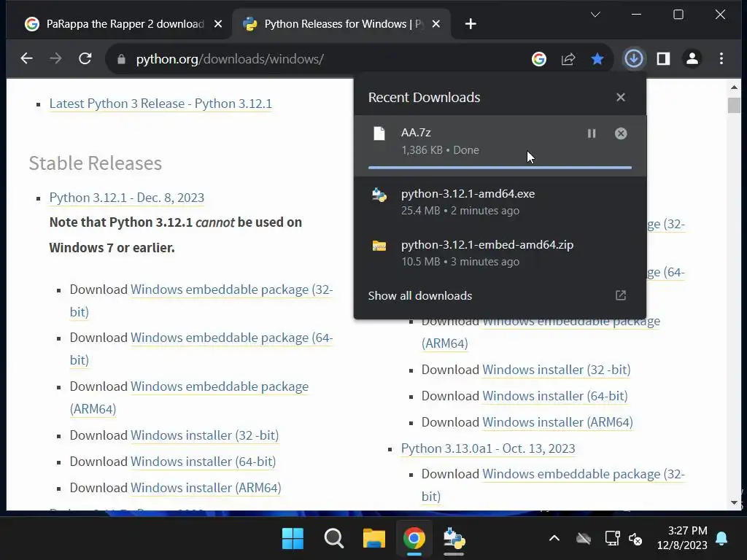The width and height of the screenshot is (747, 560).
Task: Click the python exe installer icon
Action: 379,195
